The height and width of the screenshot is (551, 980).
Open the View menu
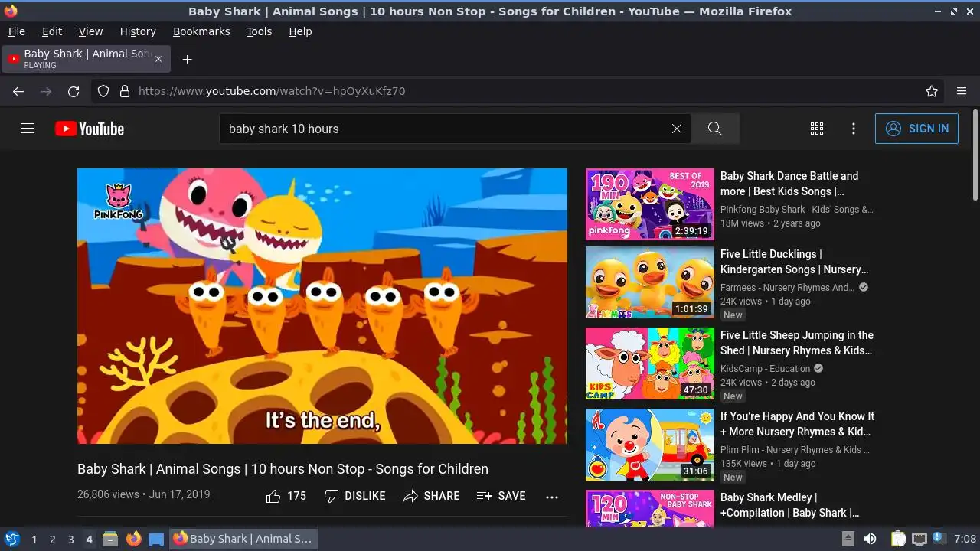click(90, 31)
